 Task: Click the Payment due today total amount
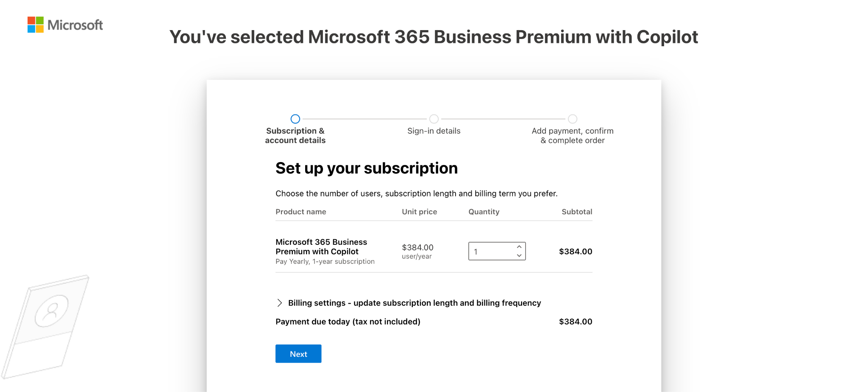(x=576, y=322)
